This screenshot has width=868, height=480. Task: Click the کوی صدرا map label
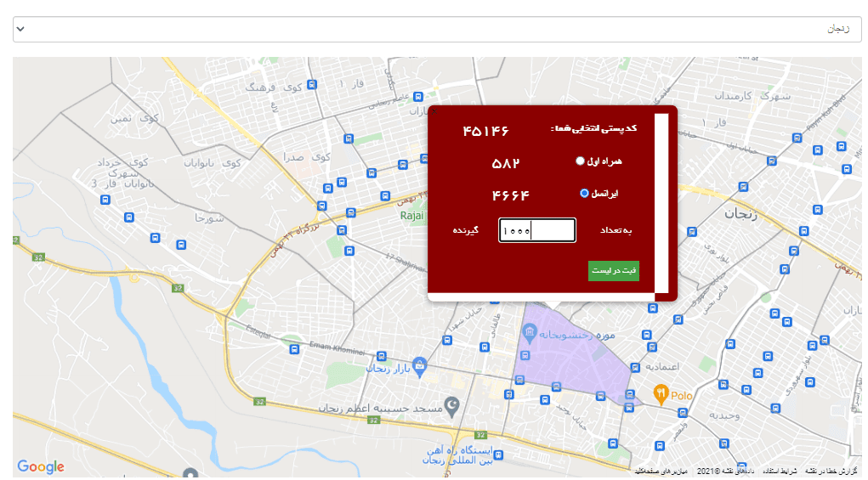[307, 157]
